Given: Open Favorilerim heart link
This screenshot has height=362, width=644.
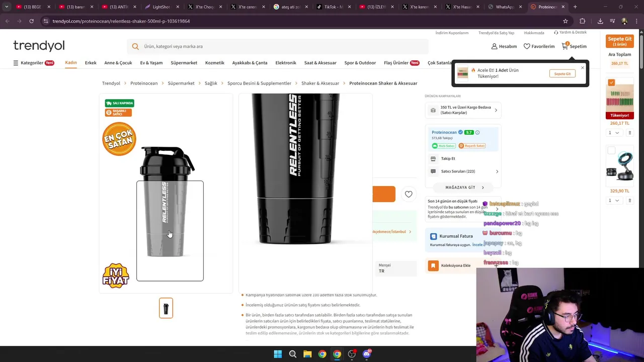Looking at the screenshot, I should 539,46.
